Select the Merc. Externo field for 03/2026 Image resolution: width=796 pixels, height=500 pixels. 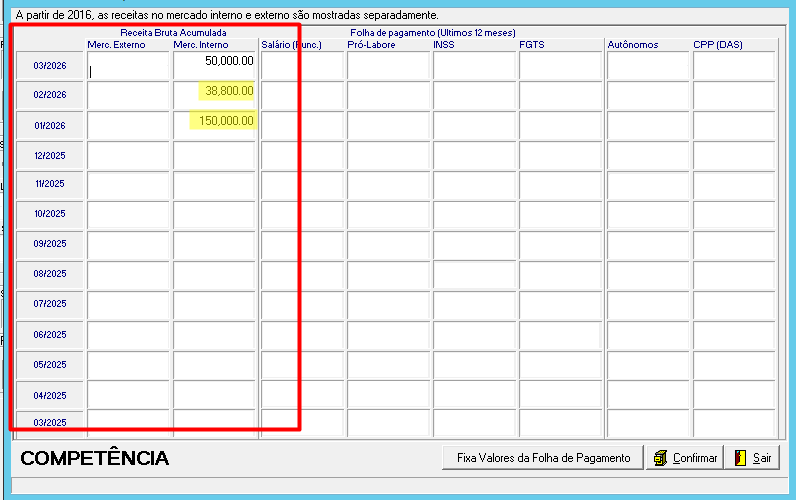128,66
